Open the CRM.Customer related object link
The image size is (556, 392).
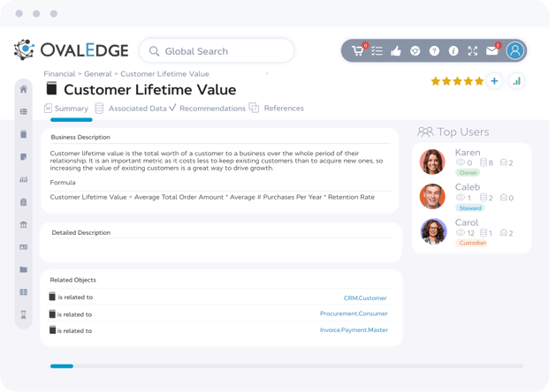point(365,298)
